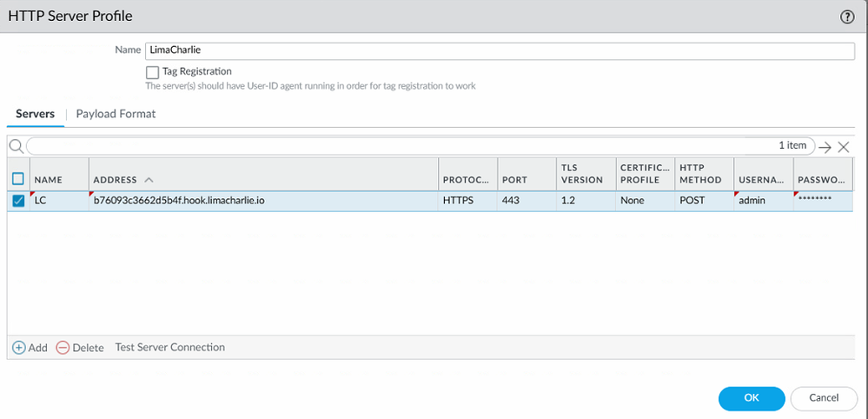Uncheck the LC server row checkbox

(x=18, y=201)
